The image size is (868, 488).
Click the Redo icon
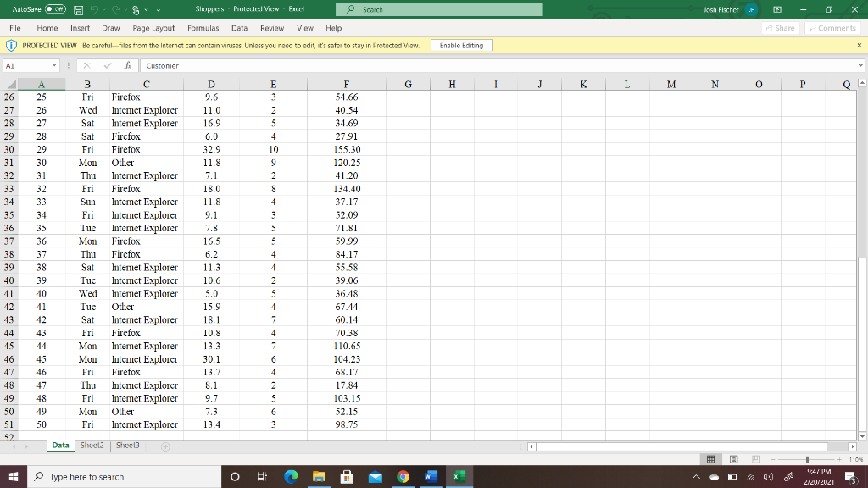tap(118, 8)
